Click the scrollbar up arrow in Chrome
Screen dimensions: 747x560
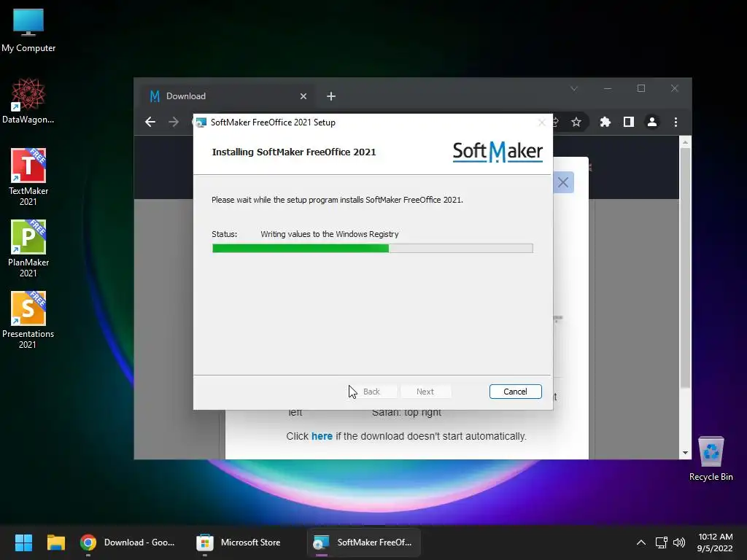(x=685, y=142)
